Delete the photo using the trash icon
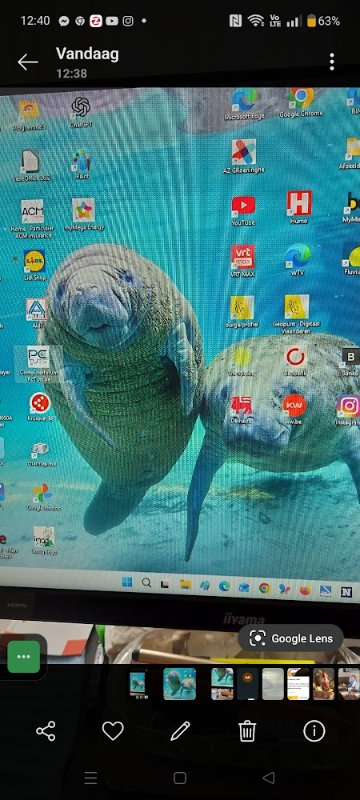 coord(247,732)
